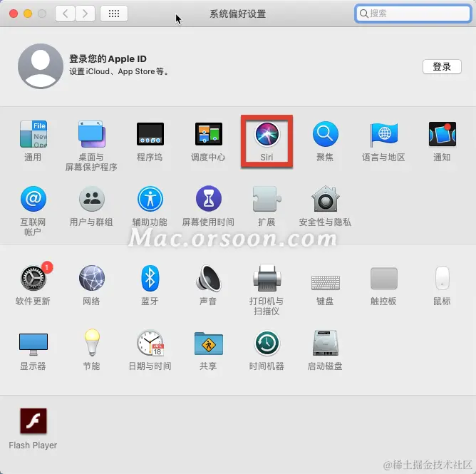
Task: Open Extensions (扩展) preferences
Action: 267,199
